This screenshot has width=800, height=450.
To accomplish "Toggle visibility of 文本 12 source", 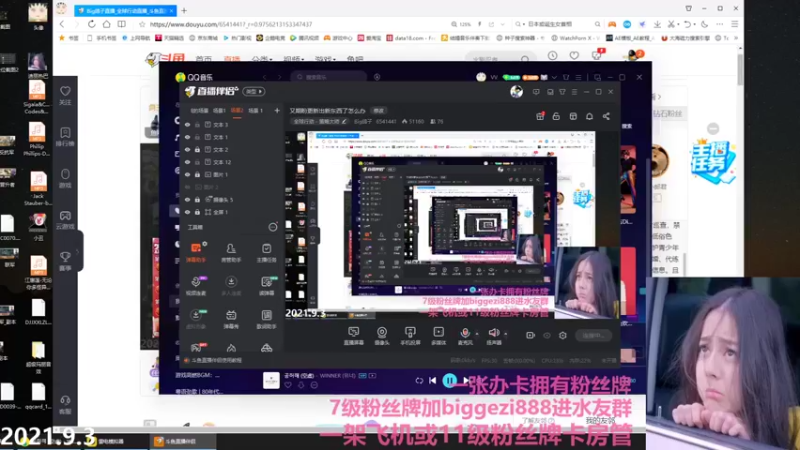I will point(187,162).
